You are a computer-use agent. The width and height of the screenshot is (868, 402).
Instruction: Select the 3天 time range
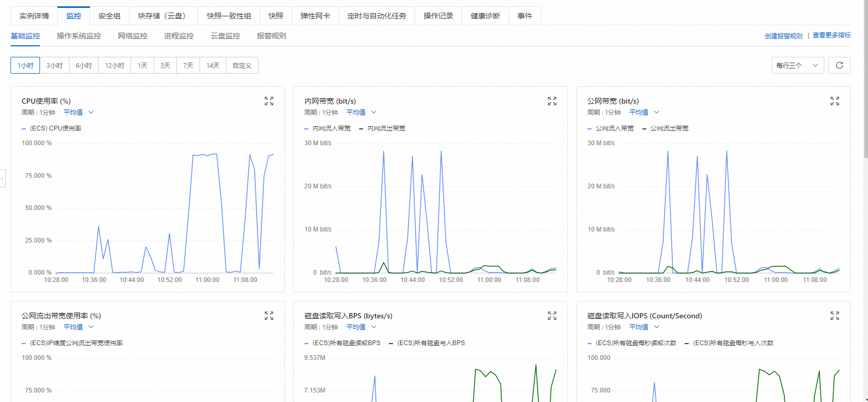pyautogui.click(x=165, y=65)
